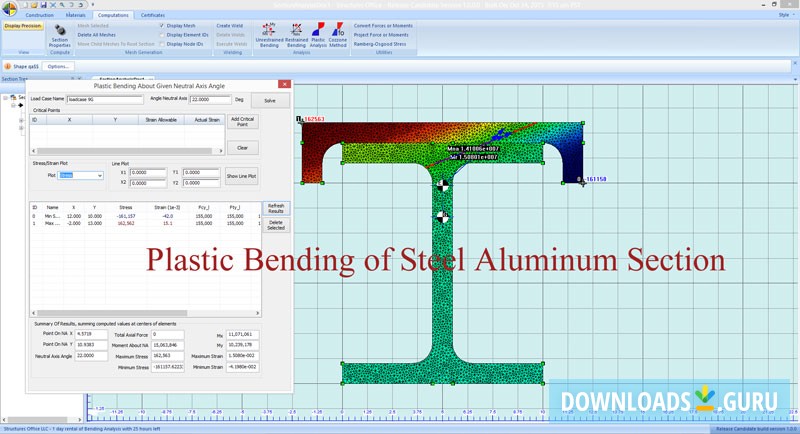The width and height of the screenshot is (800, 434).
Task: Open the Section Properties compute tool
Action: [60, 36]
